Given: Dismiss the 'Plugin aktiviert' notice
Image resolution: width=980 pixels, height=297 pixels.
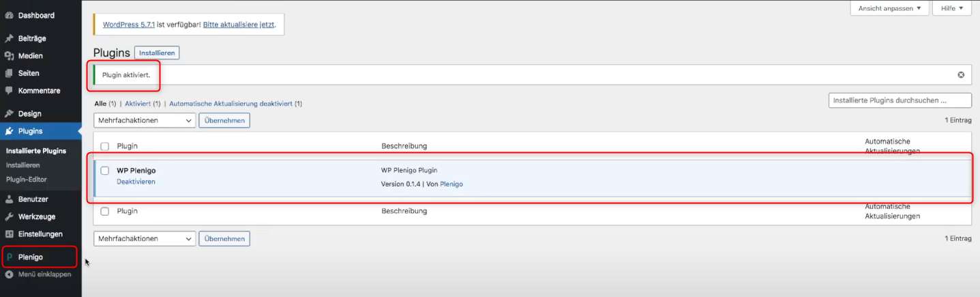Looking at the screenshot, I should pyautogui.click(x=961, y=75).
